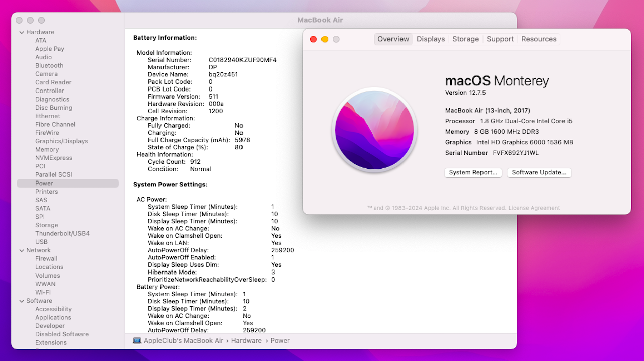
Task: Collapse the Hardware section in sidebar
Action: pyautogui.click(x=22, y=32)
